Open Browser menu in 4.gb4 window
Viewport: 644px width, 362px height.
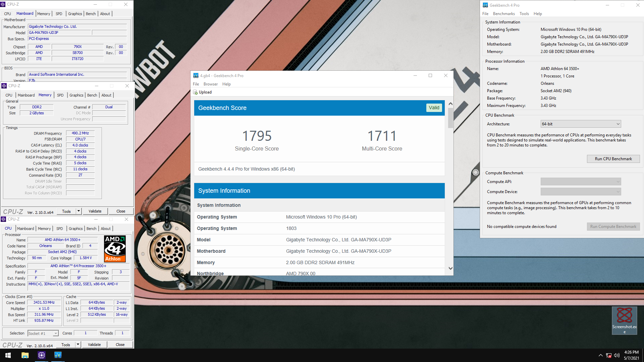[x=211, y=84]
